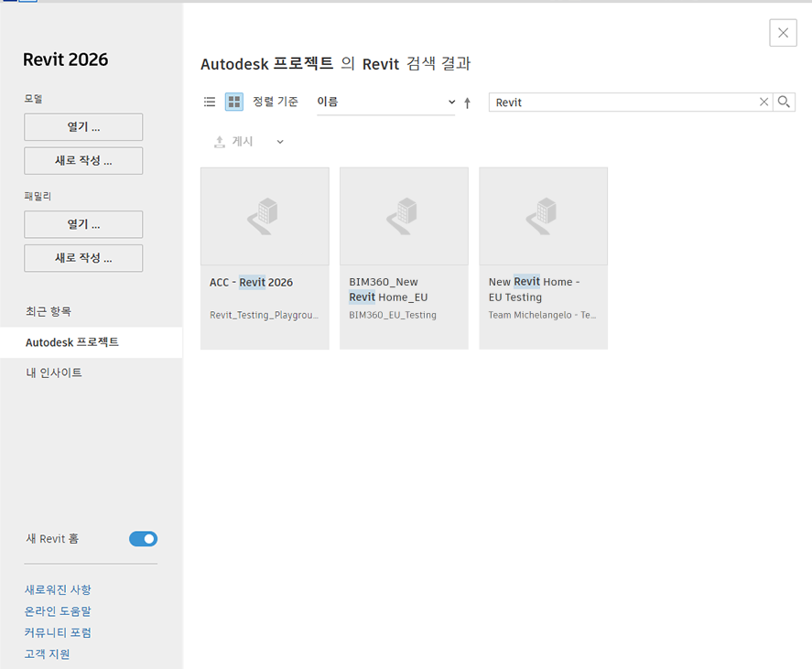Select Autodesk 프로젝트 section
Image resolution: width=812 pixels, height=669 pixels.
click(92, 342)
